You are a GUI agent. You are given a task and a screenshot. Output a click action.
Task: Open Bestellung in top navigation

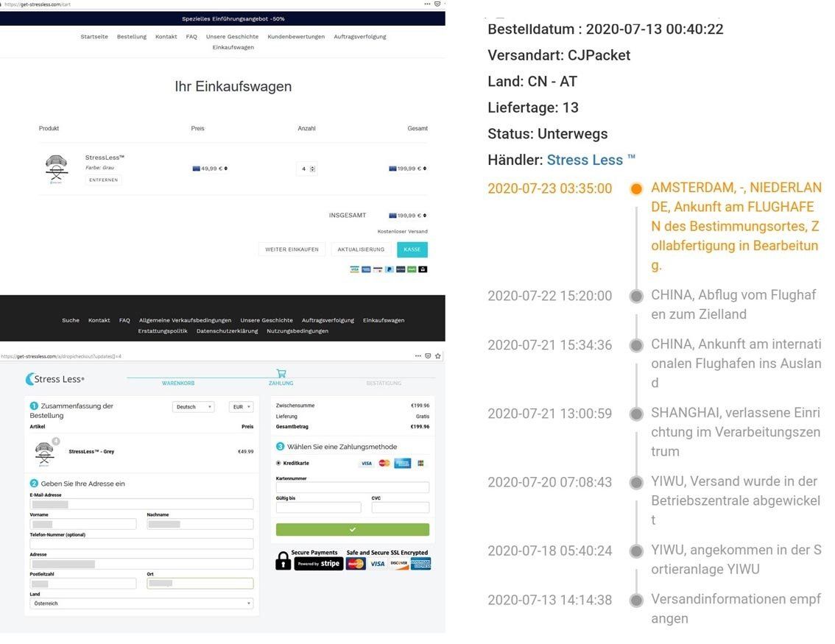[132, 37]
